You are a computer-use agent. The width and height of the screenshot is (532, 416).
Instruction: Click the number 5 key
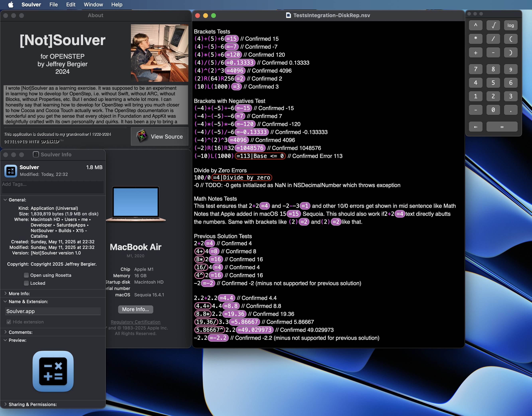click(x=493, y=83)
